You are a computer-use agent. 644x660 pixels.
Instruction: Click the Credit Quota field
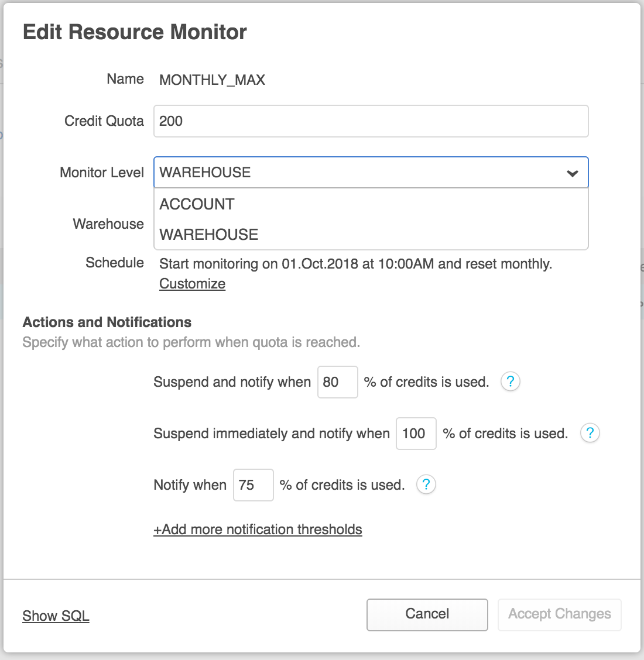click(371, 121)
